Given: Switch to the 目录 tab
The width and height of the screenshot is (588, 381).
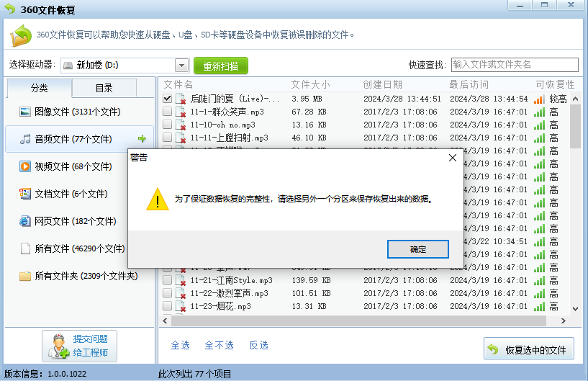Looking at the screenshot, I should (x=104, y=88).
